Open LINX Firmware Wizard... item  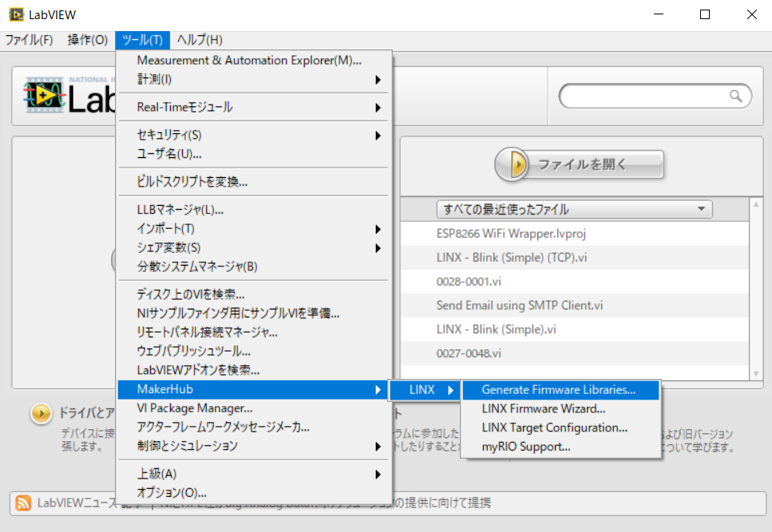point(560,408)
